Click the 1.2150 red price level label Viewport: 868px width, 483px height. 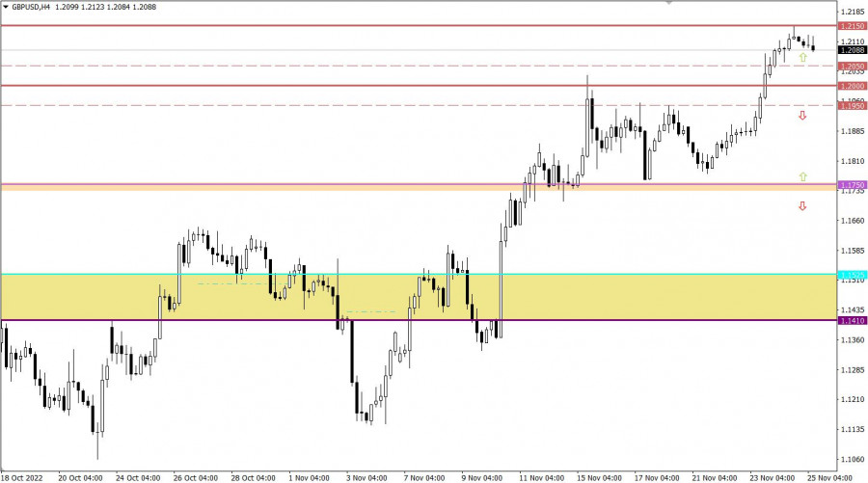click(x=853, y=26)
